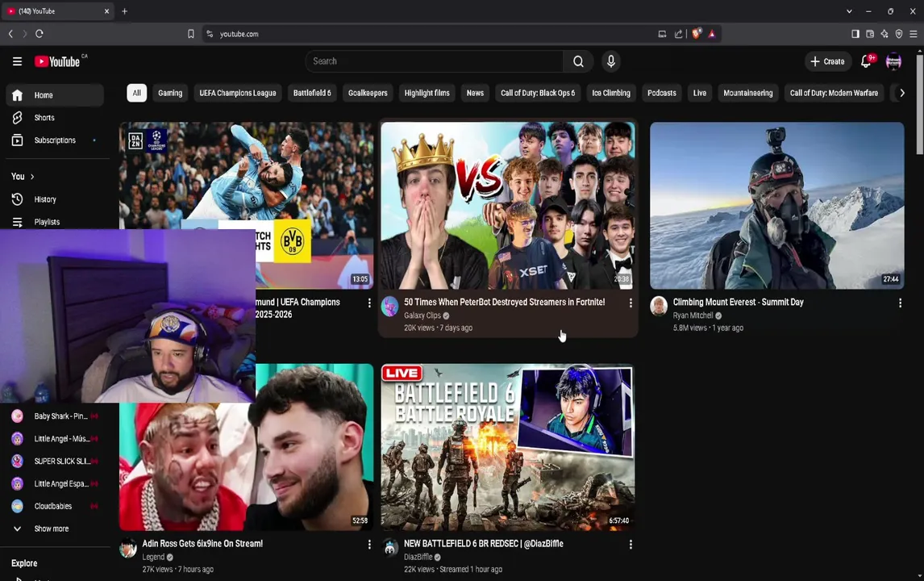
Task: Click the browser back arrow
Action: (10, 34)
